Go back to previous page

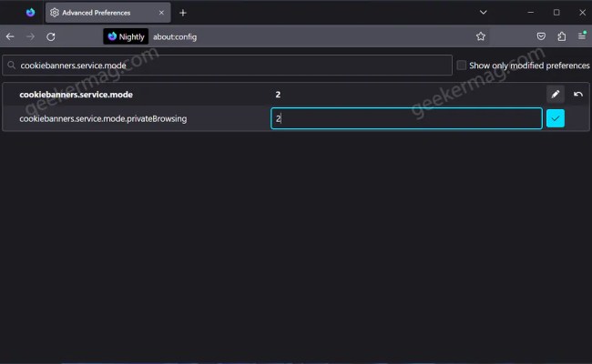[10, 36]
